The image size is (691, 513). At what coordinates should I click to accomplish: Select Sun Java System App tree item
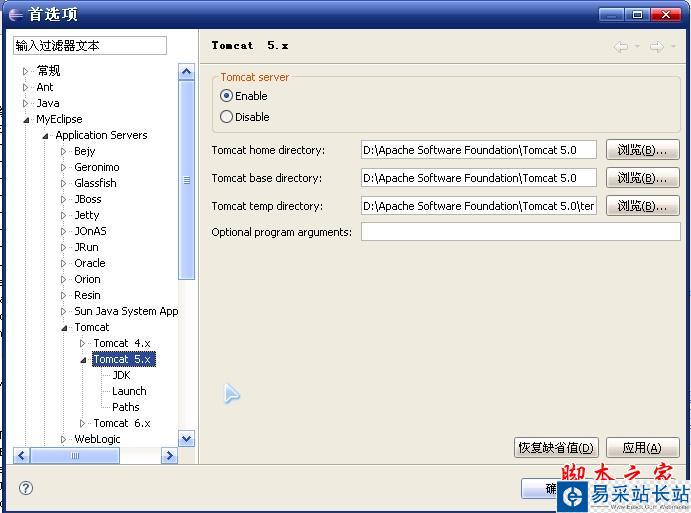tap(126, 311)
